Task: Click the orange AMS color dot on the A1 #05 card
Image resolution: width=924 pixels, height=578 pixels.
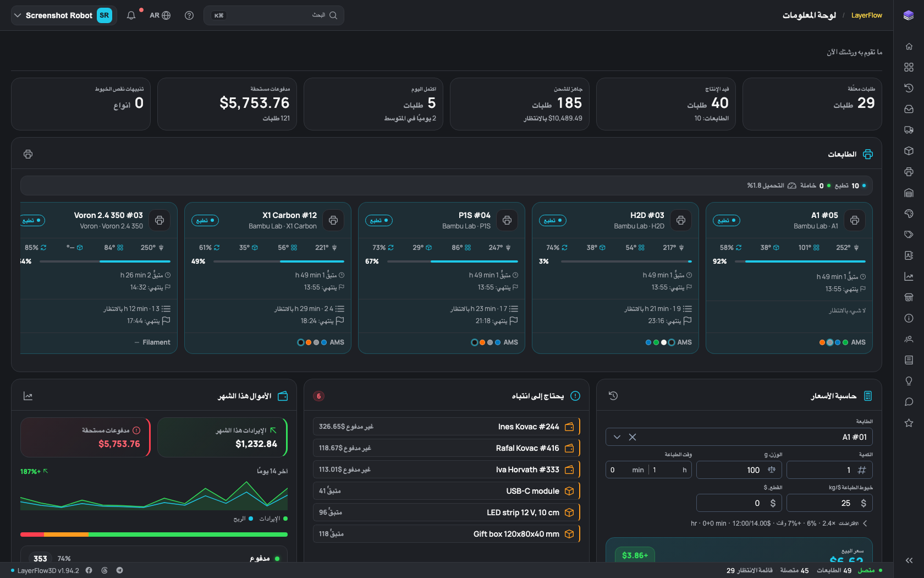Action: point(822,342)
